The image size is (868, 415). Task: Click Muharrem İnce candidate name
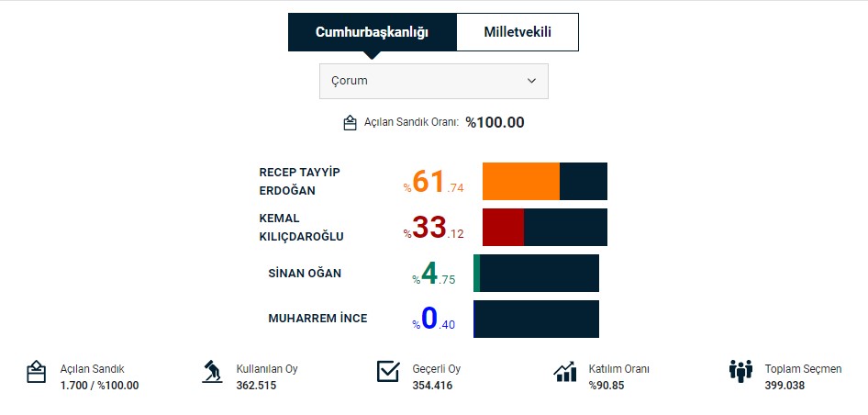point(317,319)
